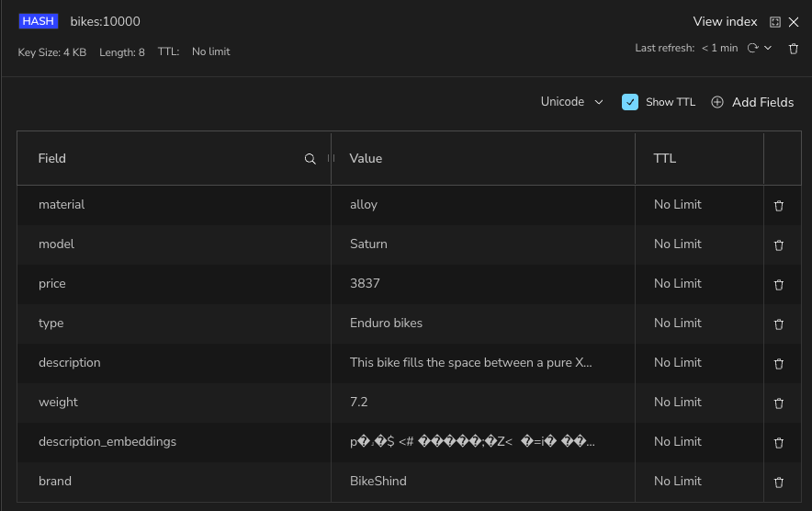The width and height of the screenshot is (812, 511).
Task: Click the weight value 7.2
Action: pyautogui.click(x=358, y=402)
